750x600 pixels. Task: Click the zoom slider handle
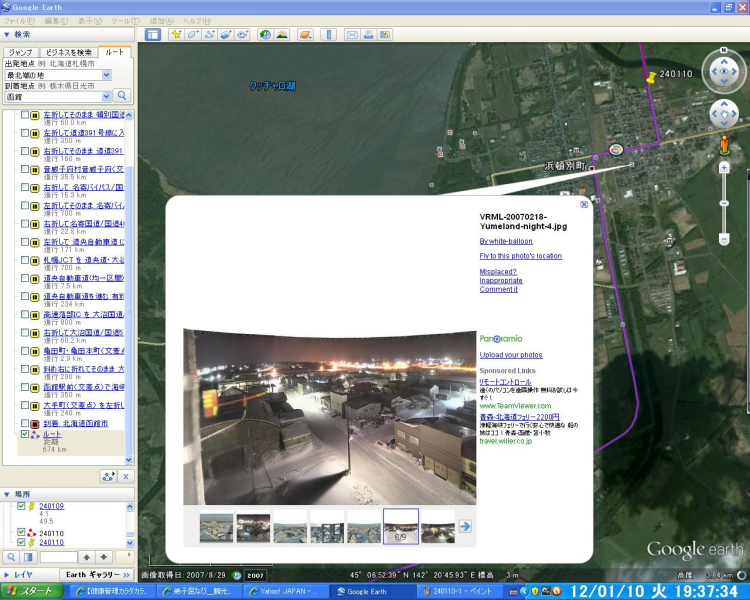[724, 203]
